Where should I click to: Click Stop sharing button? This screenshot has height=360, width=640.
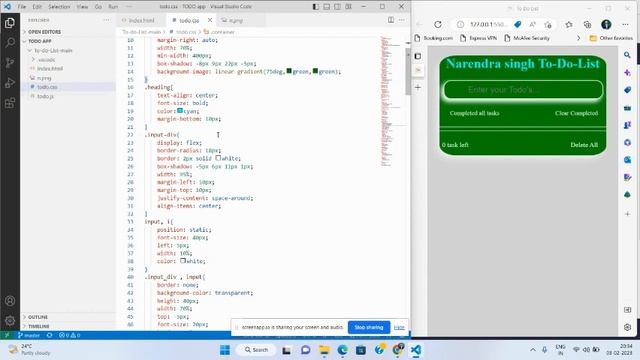[x=369, y=327]
